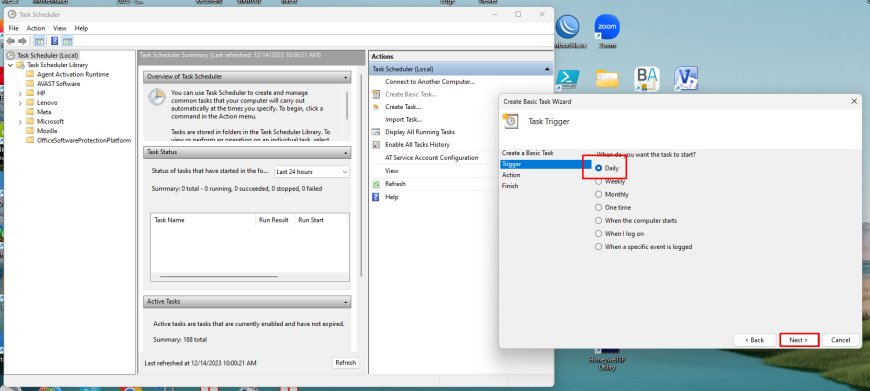This screenshot has width=870, height=391.
Task: Open the BA desktop shortcut icon
Action: (647, 79)
